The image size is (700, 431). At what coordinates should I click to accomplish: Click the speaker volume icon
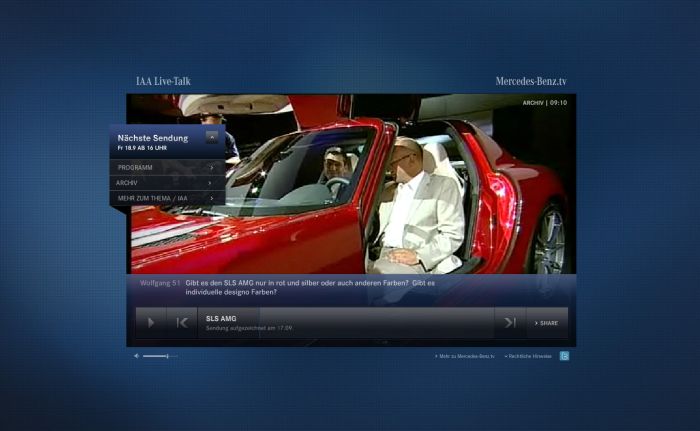[x=137, y=356]
